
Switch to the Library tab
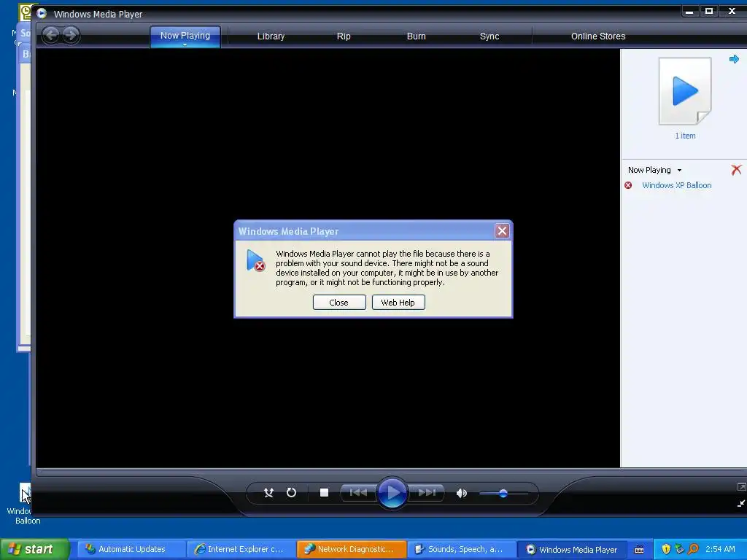click(271, 36)
